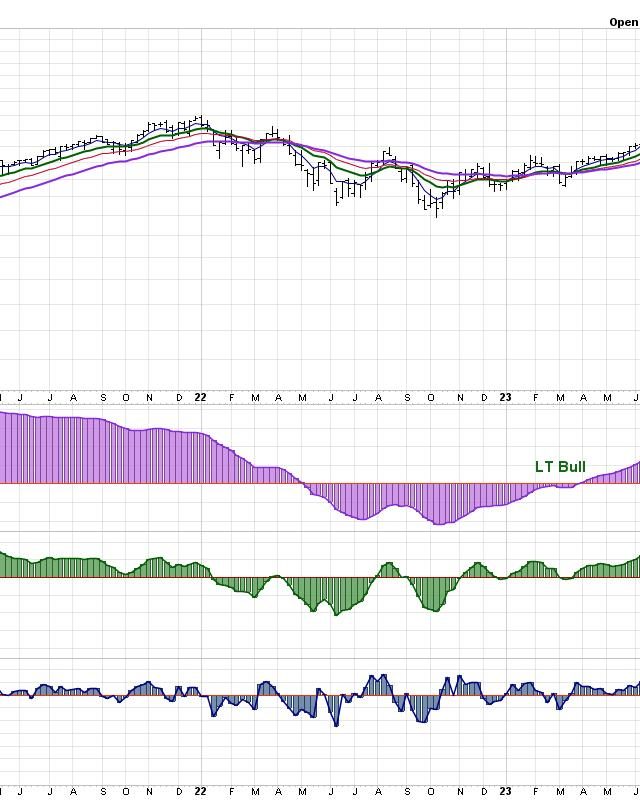Select the "22" year label on bottom time axis
This screenshot has height=800, width=640.
(200, 790)
